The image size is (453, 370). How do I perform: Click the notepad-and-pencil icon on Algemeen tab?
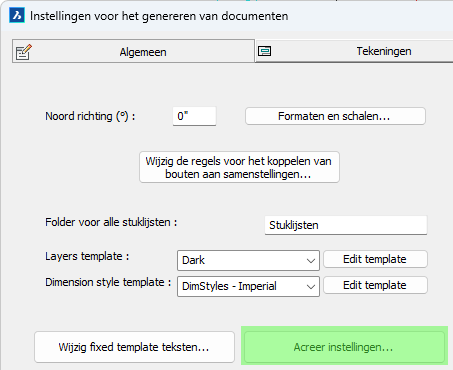tap(24, 52)
